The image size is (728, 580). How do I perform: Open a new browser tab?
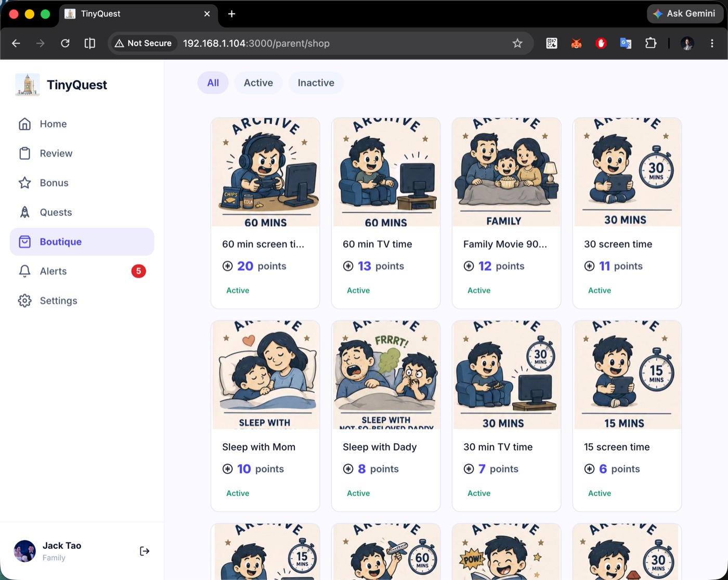coord(232,14)
